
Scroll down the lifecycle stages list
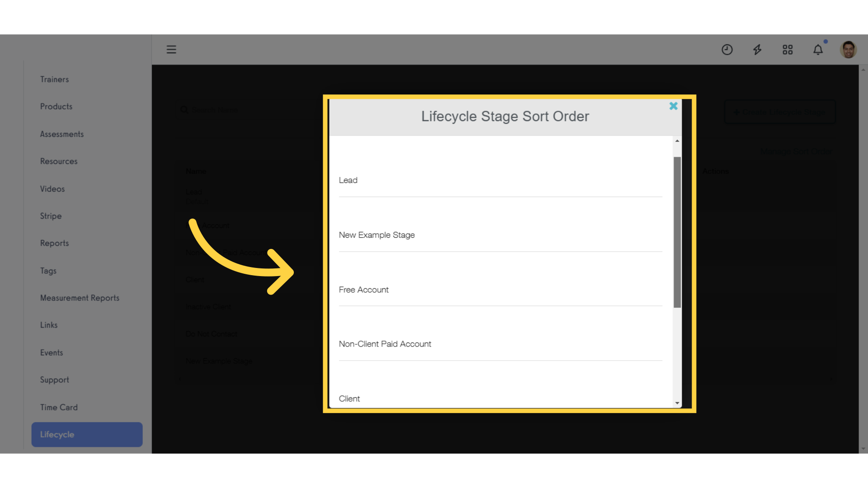(677, 403)
